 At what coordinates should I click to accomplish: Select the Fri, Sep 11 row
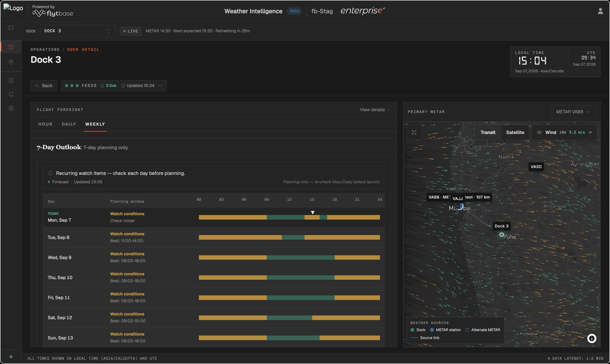pos(213,298)
